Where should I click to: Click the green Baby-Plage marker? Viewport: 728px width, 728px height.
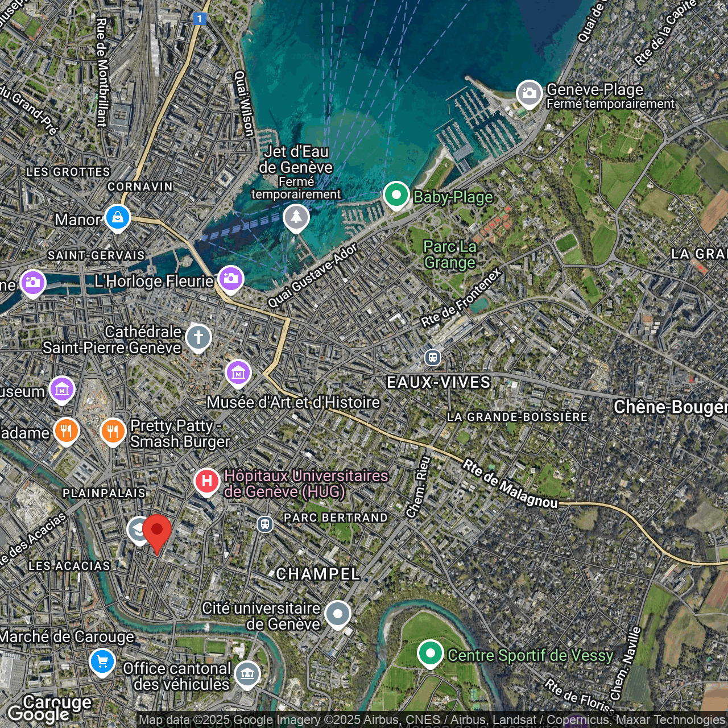(396, 195)
